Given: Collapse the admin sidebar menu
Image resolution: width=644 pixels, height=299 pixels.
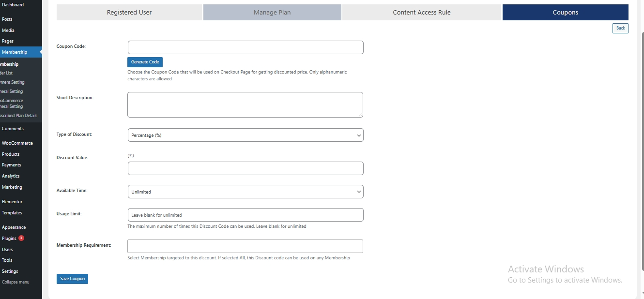Looking at the screenshot, I should pyautogui.click(x=15, y=282).
